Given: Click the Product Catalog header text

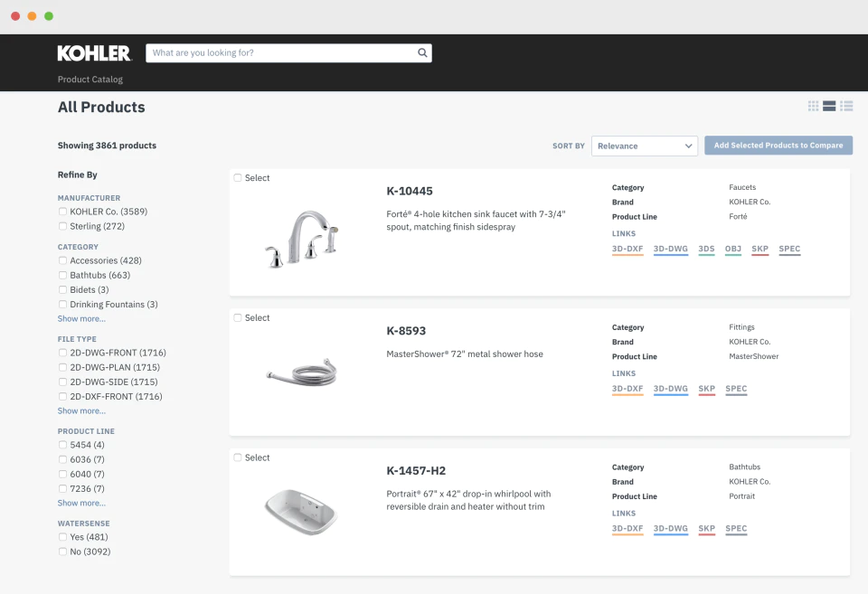Looking at the screenshot, I should pyautogui.click(x=90, y=80).
